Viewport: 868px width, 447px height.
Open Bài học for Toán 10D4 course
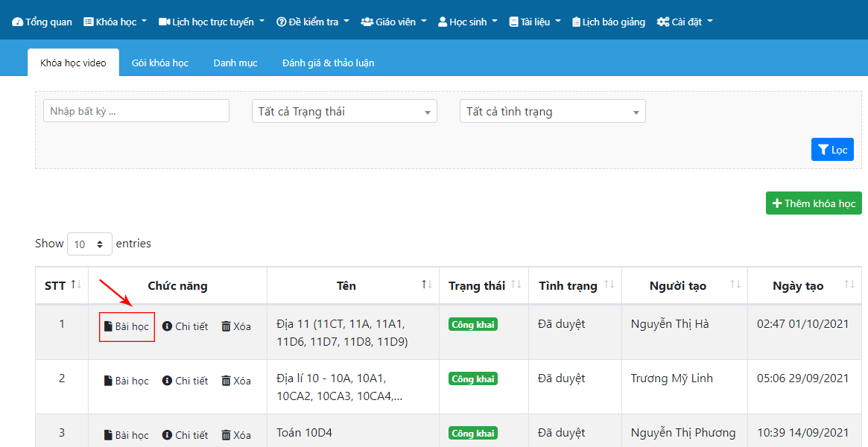tap(127, 435)
